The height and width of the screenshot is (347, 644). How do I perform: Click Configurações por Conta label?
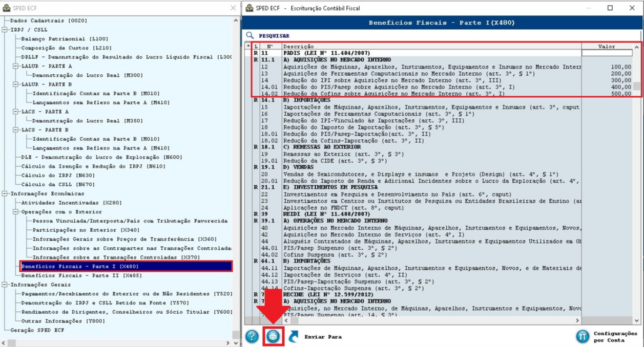(x=615, y=336)
